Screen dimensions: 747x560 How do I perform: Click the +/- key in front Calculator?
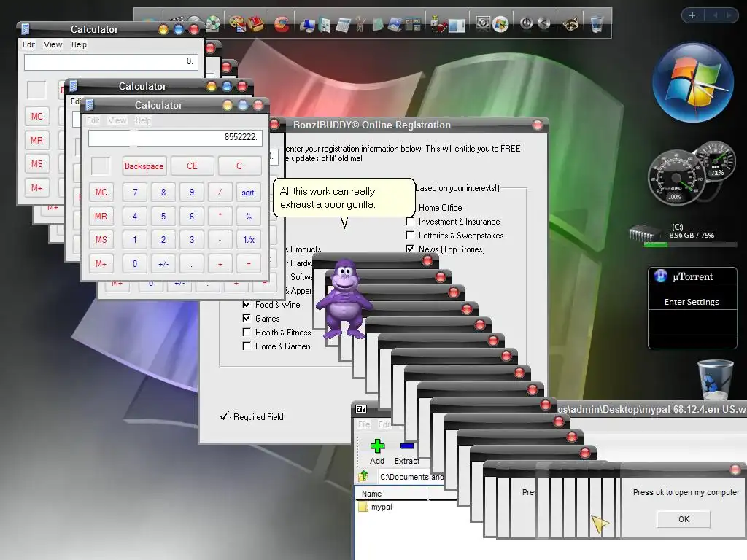[x=163, y=263]
